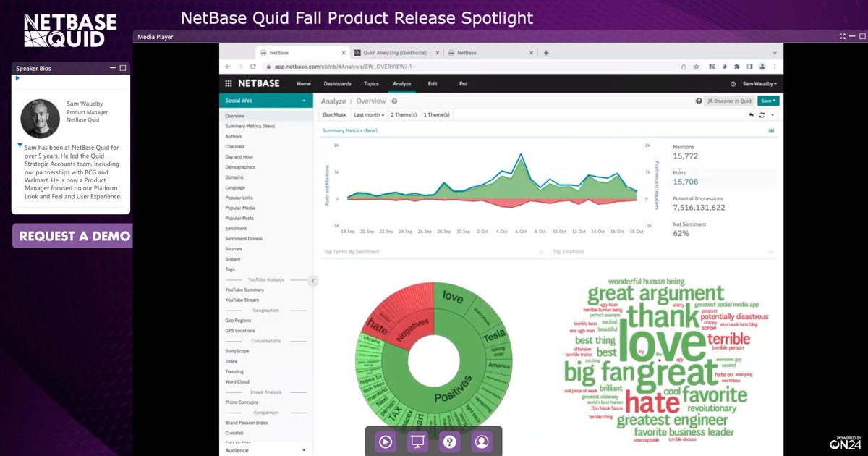Click the Elon Musk topic filter
868x456 pixels.
[x=333, y=114]
